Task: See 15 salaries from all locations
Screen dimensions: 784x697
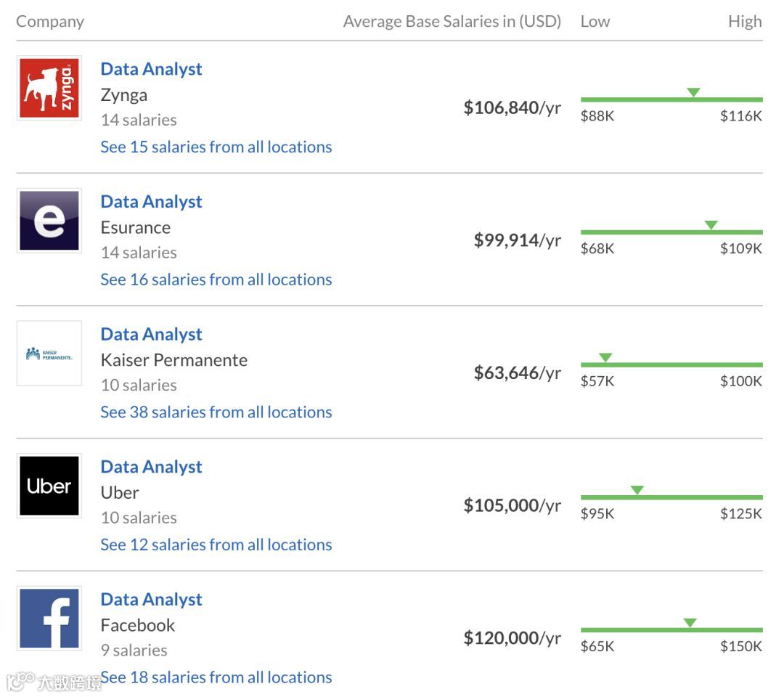Action: 216,147
